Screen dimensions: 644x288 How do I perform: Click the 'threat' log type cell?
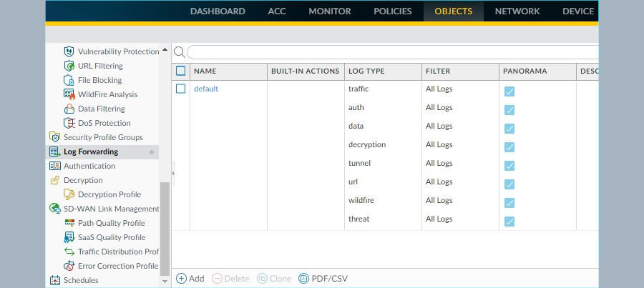[359, 219]
